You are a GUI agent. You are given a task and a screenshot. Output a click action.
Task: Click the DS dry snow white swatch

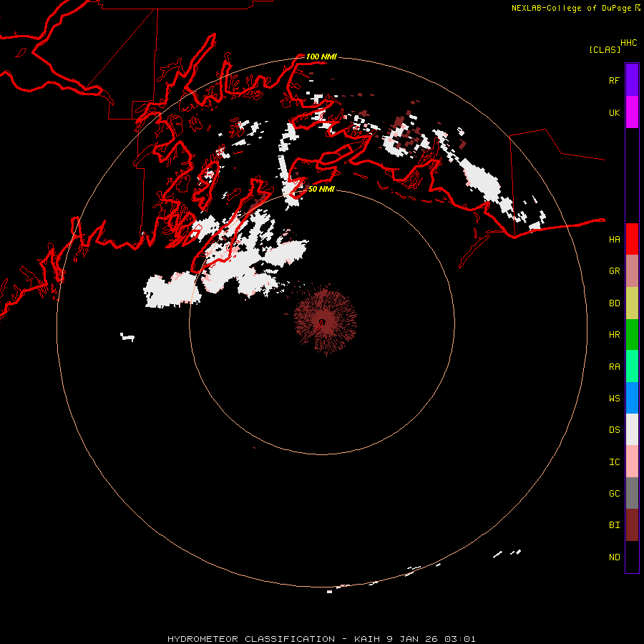point(632,429)
